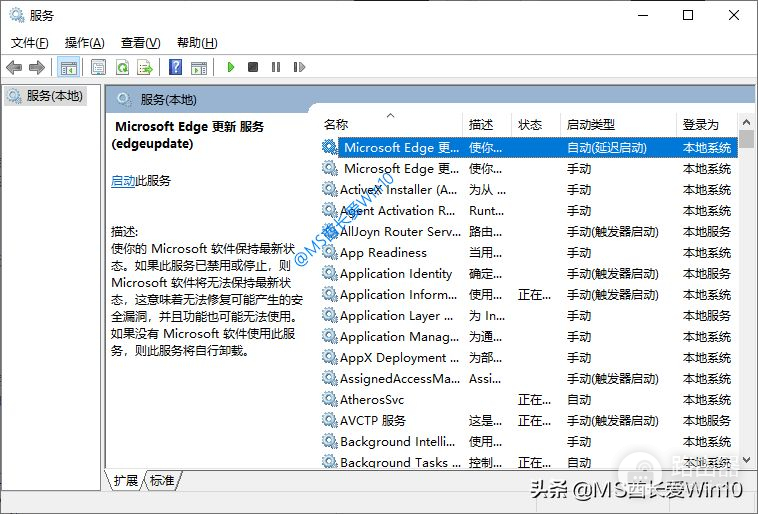Screen dimensions: 758x514
Task: Select the Background Tasks service
Action: coord(529,462)
